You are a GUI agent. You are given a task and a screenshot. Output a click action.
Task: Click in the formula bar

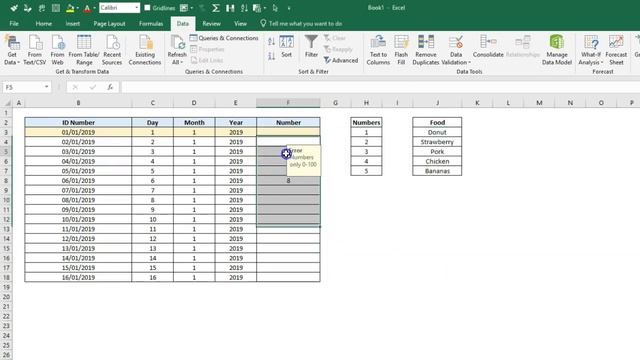coord(380,87)
